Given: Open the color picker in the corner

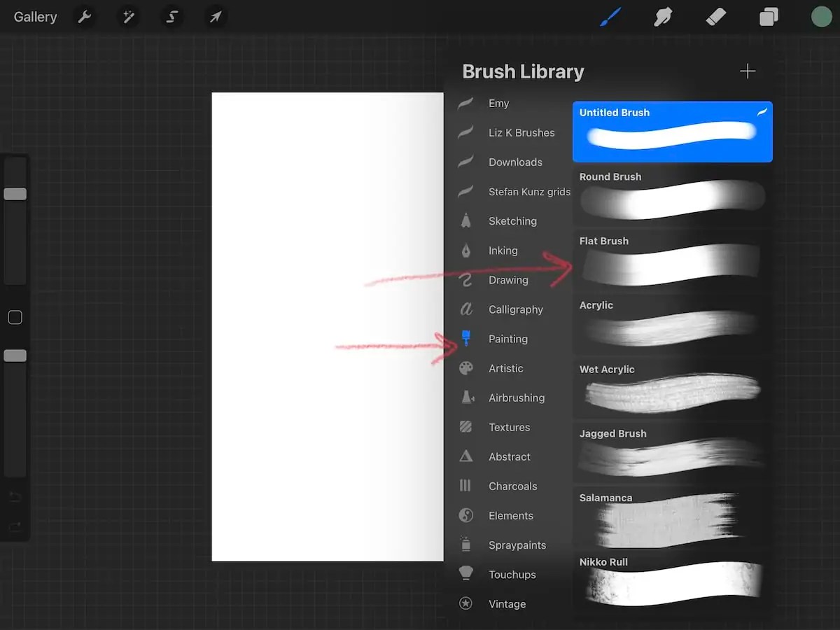Looking at the screenshot, I should coord(821,17).
